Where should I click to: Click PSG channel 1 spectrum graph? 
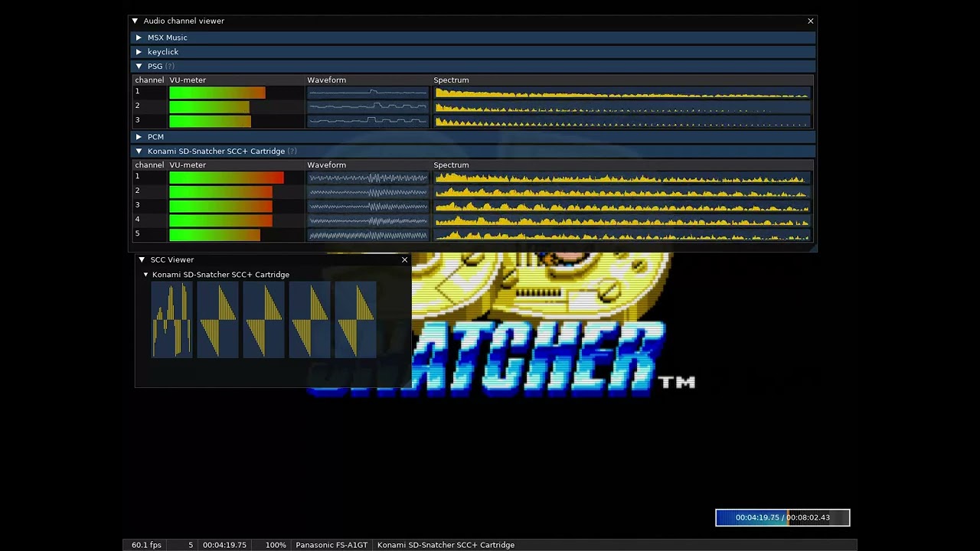coord(622,93)
